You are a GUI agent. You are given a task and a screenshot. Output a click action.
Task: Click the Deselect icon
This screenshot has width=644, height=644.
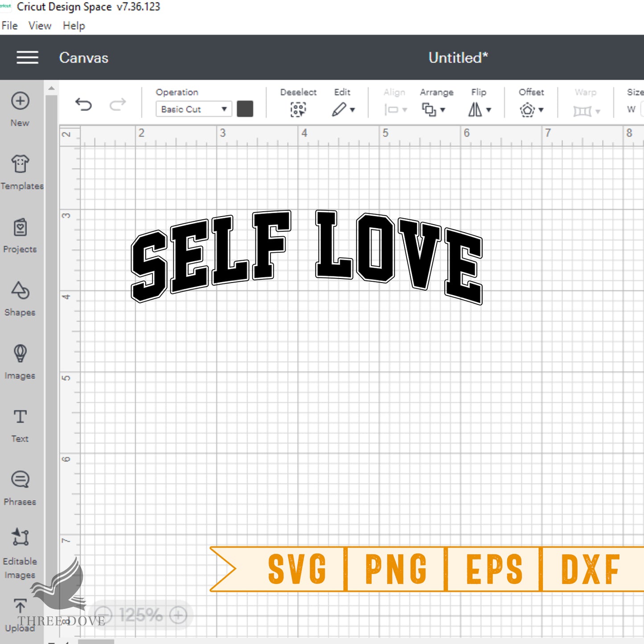(x=298, y=109)
